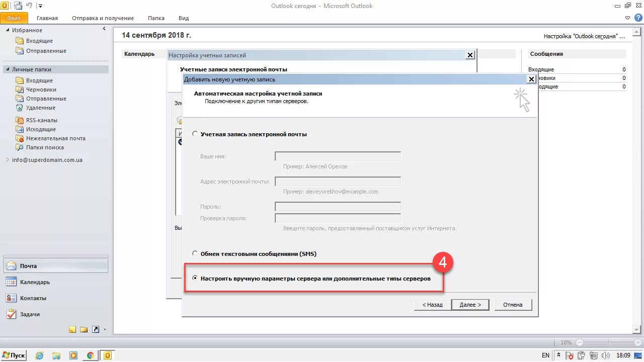Click the Shortcuts icon in navigation pane
Screen dimensions: 644x362
click(x=96, y=329)
